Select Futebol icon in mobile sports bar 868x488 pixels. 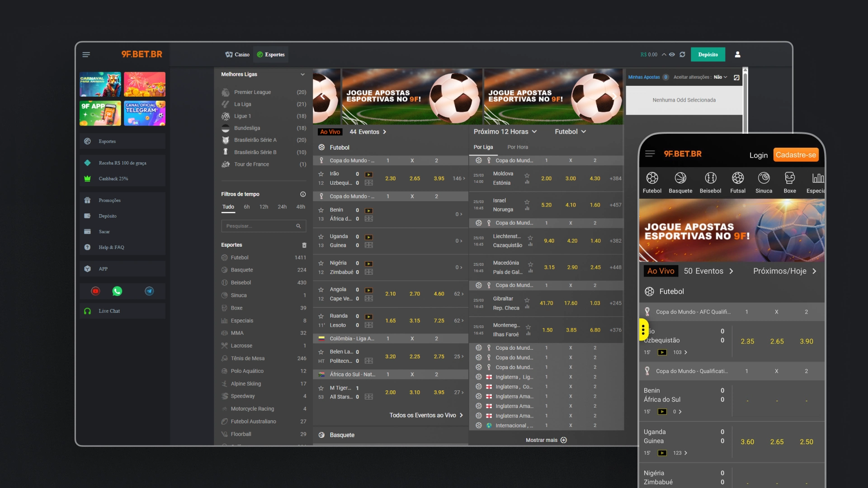coord(652,178)
